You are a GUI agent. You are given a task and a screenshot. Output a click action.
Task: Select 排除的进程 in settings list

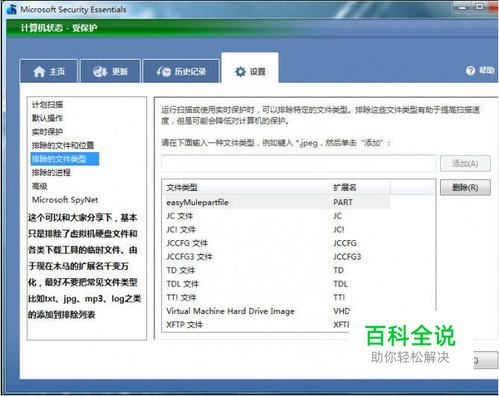51,173
